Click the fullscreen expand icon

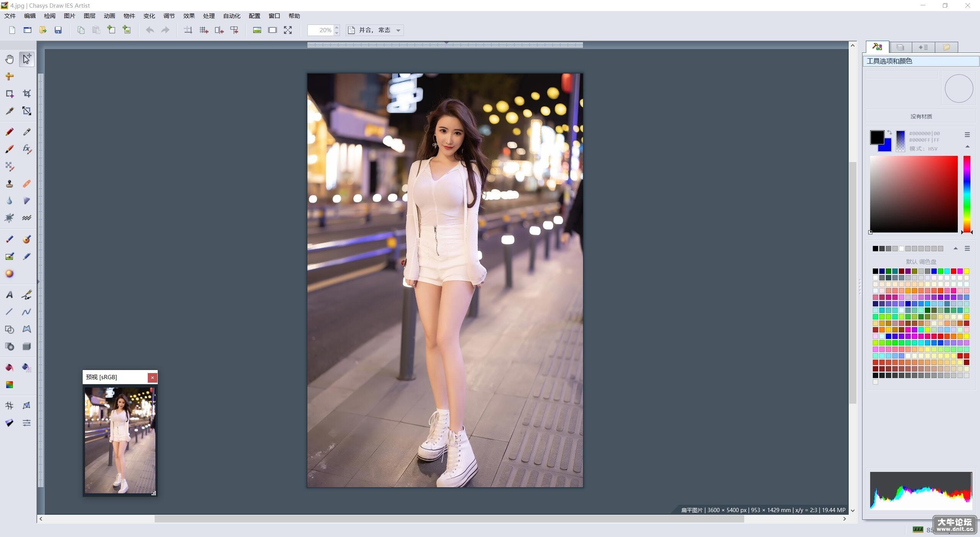click(288, 30)
